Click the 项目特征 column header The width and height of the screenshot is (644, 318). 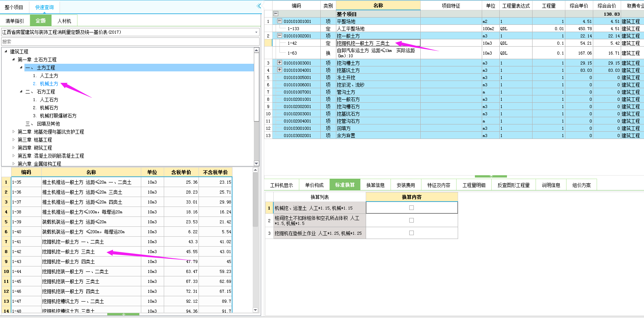point(451,6)
